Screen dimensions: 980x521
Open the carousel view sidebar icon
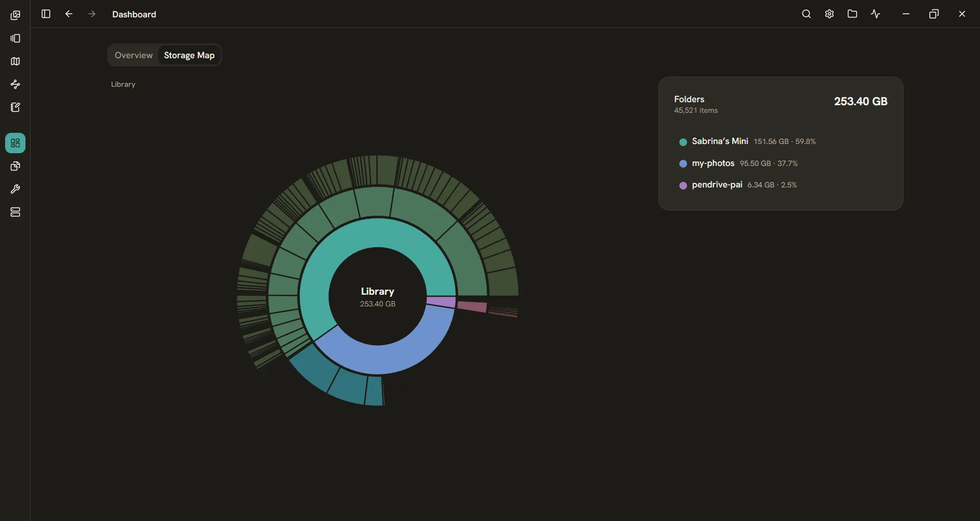click(x=15, y=38)
